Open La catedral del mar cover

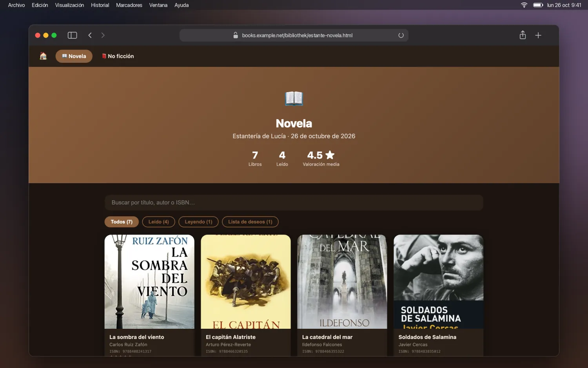coord(342,282)
